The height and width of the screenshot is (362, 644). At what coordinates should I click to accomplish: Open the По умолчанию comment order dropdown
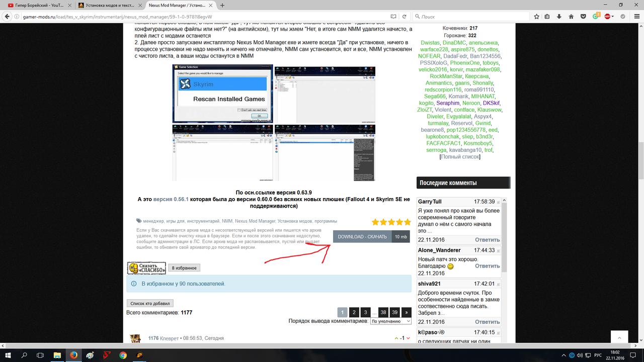pos(391,321)
